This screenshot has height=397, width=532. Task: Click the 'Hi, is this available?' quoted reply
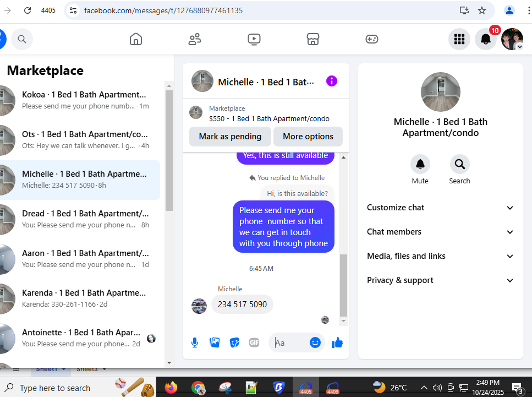point(297,194)
